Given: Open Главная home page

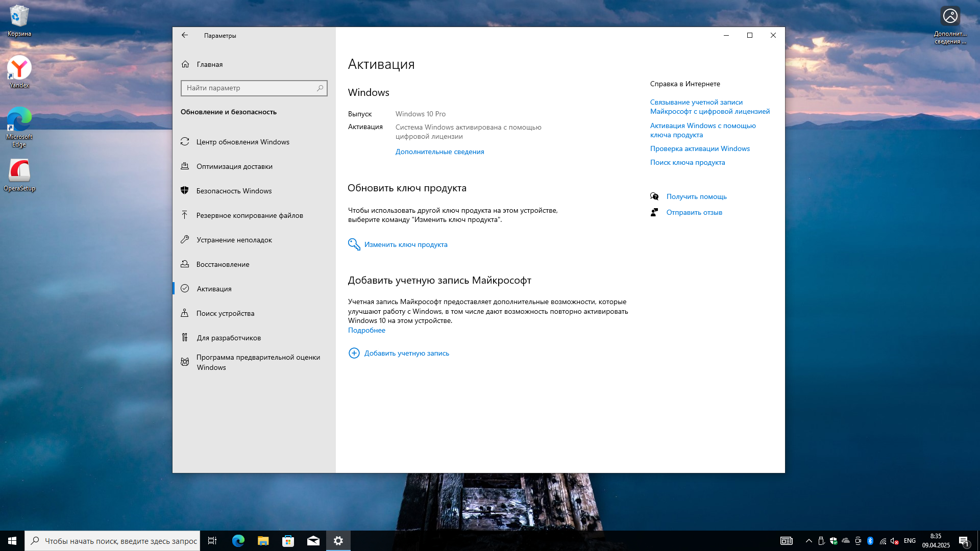Looking at the screenshot, I should (x=209, y=64).
